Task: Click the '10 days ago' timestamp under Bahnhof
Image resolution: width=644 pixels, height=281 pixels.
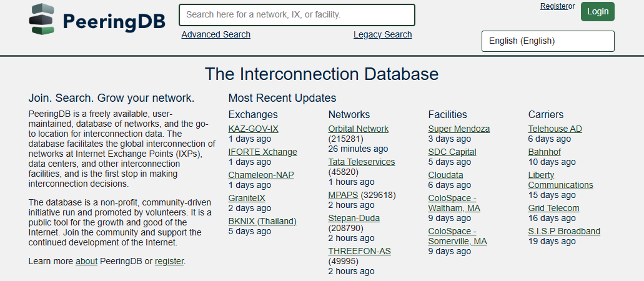Action: [552, 162]
